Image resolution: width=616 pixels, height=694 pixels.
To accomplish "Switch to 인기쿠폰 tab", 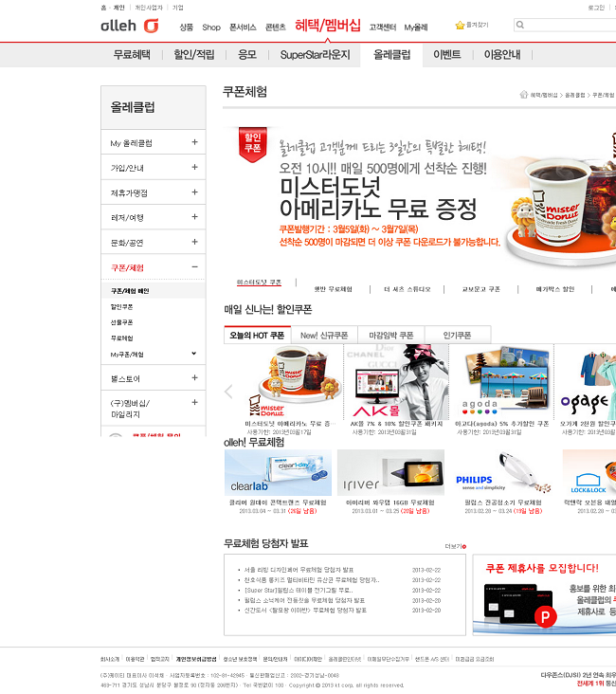I will [x=458, y=335].
